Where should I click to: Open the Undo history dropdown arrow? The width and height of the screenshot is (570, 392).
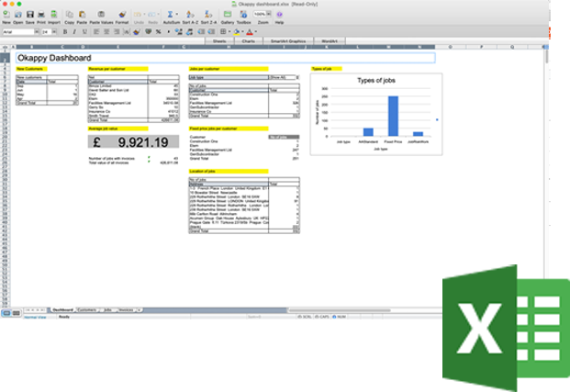(x=144, y=15)
